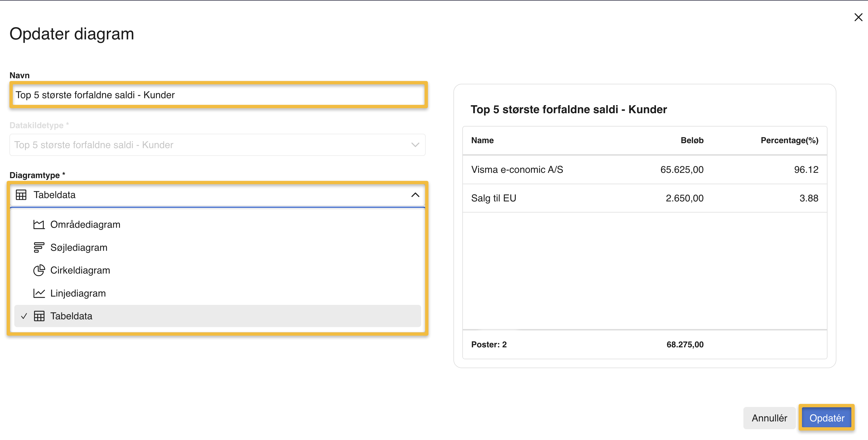
Task: Click the checkmark next to the Tabeldata option
Action: tap(24, 316)
